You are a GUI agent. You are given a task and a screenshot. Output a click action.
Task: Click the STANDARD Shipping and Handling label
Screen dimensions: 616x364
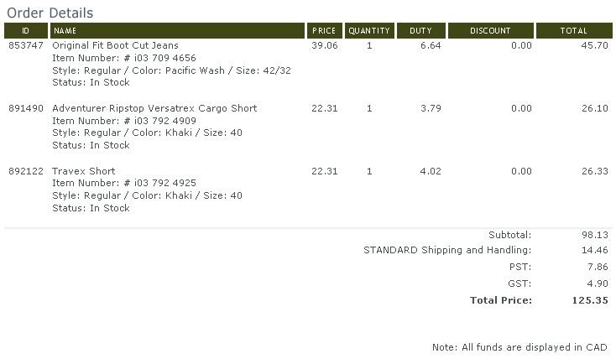[447, 250]
